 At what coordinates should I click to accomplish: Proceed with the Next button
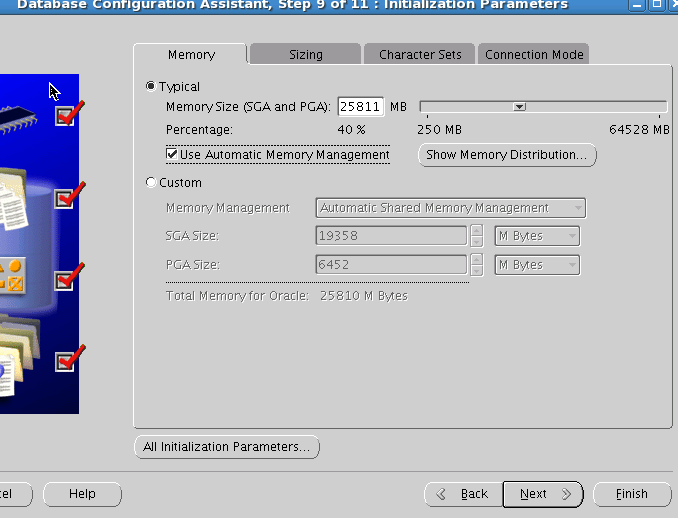click(x=543, y=494)
